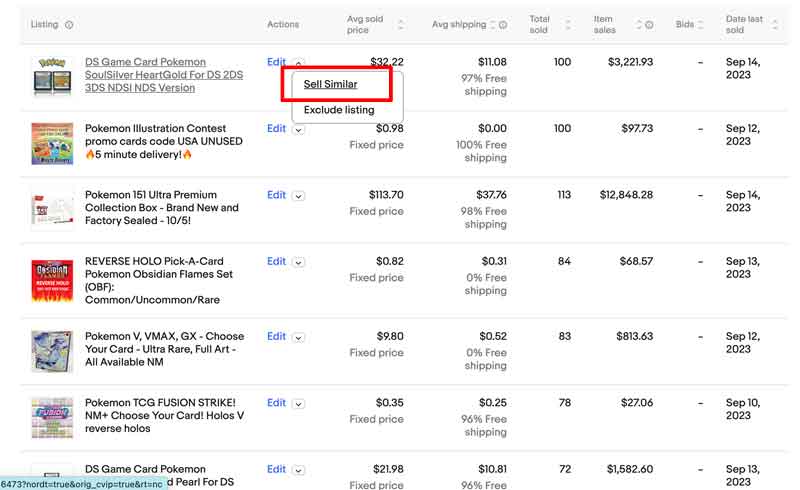Click the $32.22 average sold price
Viewport: 800px width, 490px height.
coord(387,62)
